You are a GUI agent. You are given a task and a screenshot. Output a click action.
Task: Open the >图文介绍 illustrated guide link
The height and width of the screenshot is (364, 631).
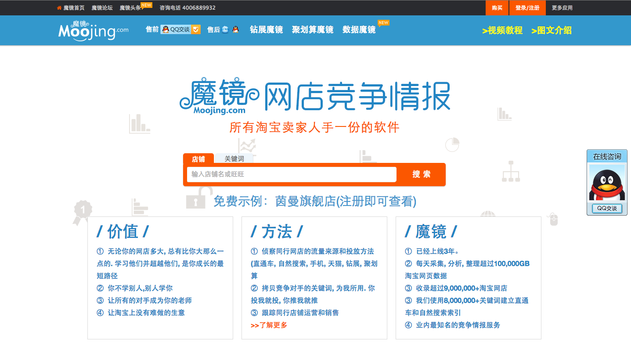pos(552,30)
